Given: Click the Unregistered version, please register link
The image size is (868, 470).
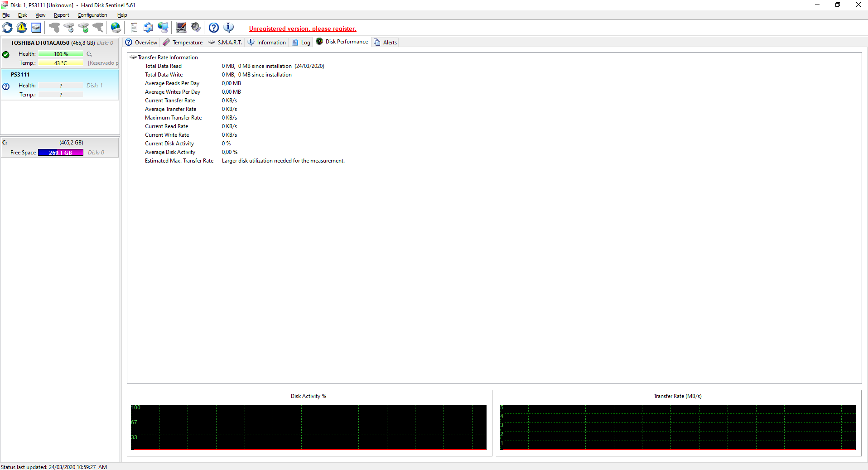Looking at the screenshot, I should pos(303,29).
